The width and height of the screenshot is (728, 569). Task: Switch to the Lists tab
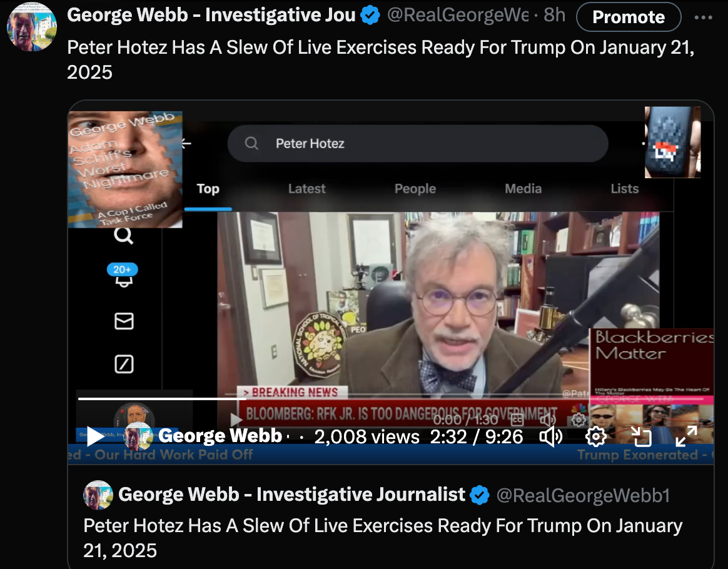[x=624, y=189]
